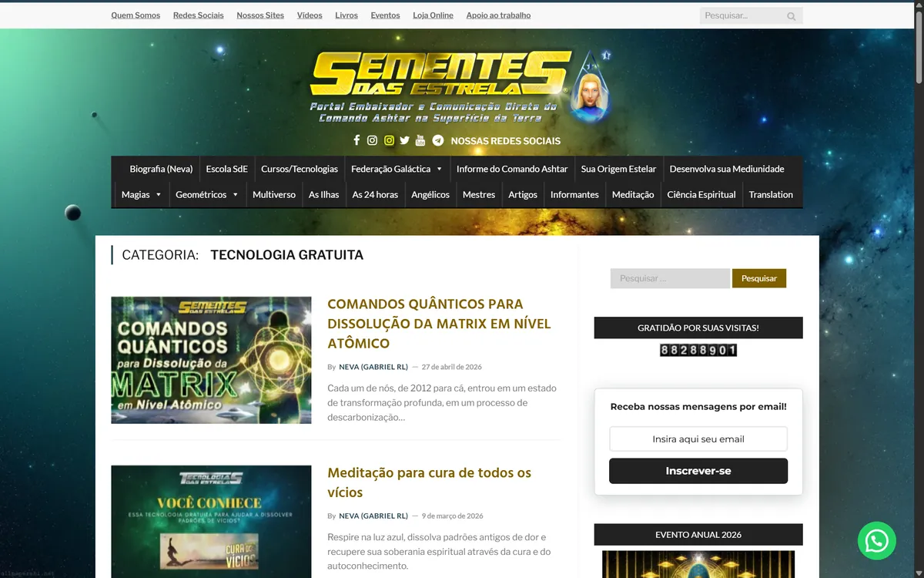Go to Apoio ao trabalho link

point(498,15)
